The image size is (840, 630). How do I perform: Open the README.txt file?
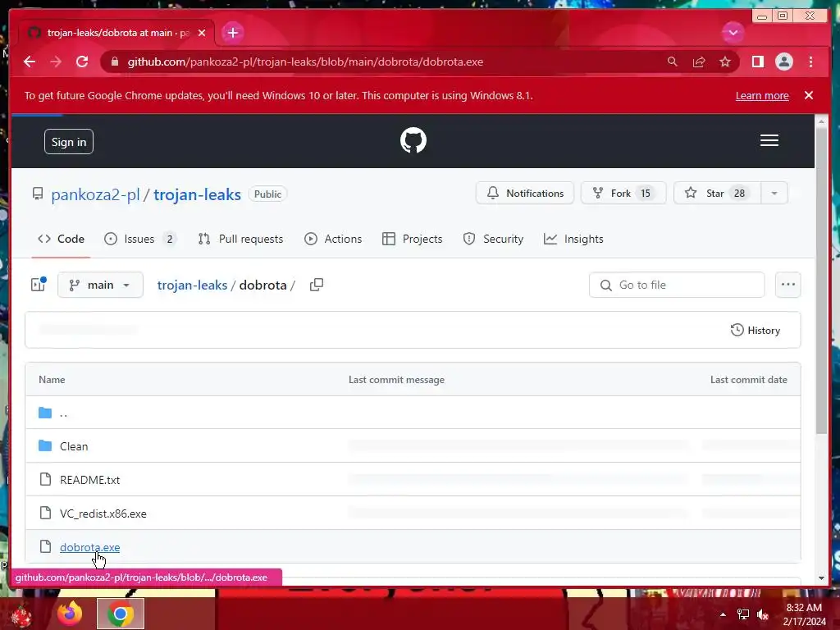tap(90, 480)
